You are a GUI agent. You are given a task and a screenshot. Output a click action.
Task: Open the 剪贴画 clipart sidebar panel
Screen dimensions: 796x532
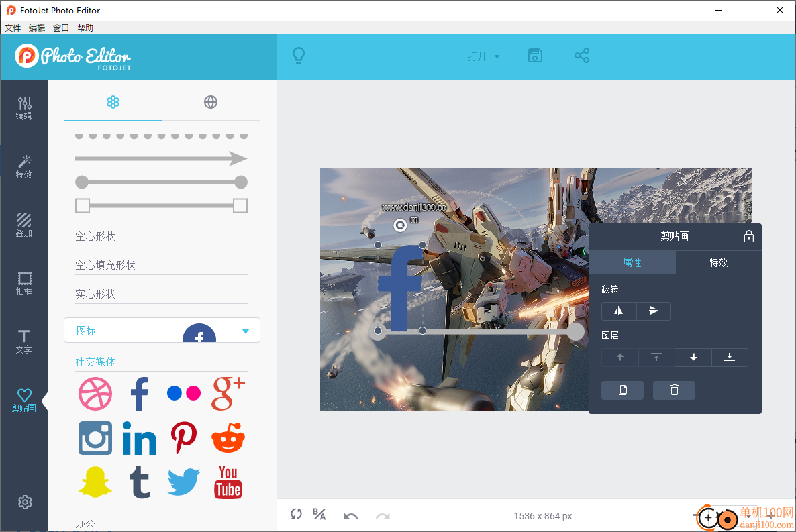tap(24, 400)
